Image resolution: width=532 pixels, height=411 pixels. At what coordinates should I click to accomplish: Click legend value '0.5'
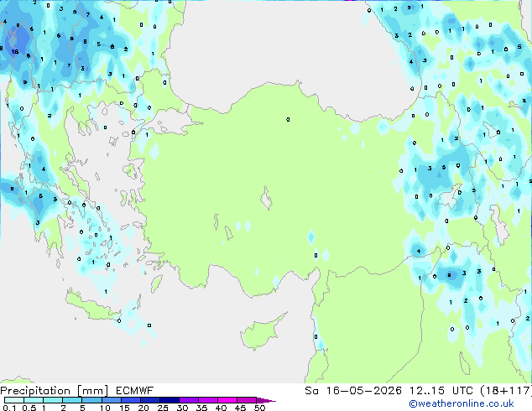(29, 408)
